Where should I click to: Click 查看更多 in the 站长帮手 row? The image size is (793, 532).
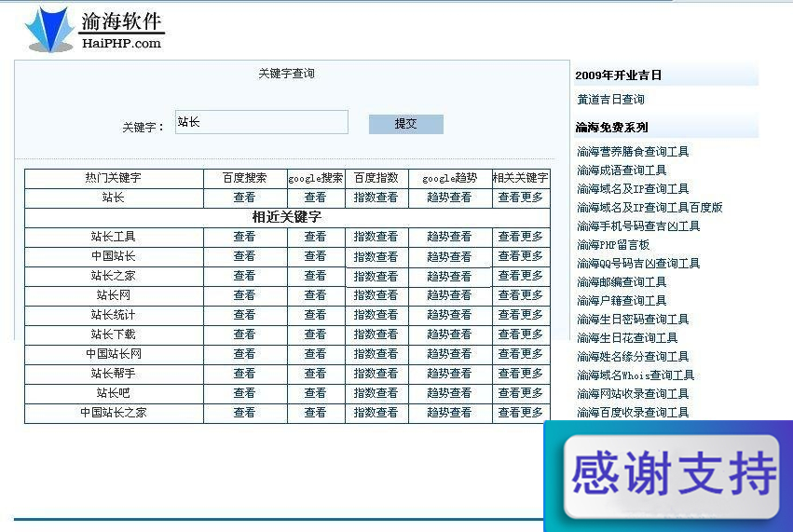[520, 374]
